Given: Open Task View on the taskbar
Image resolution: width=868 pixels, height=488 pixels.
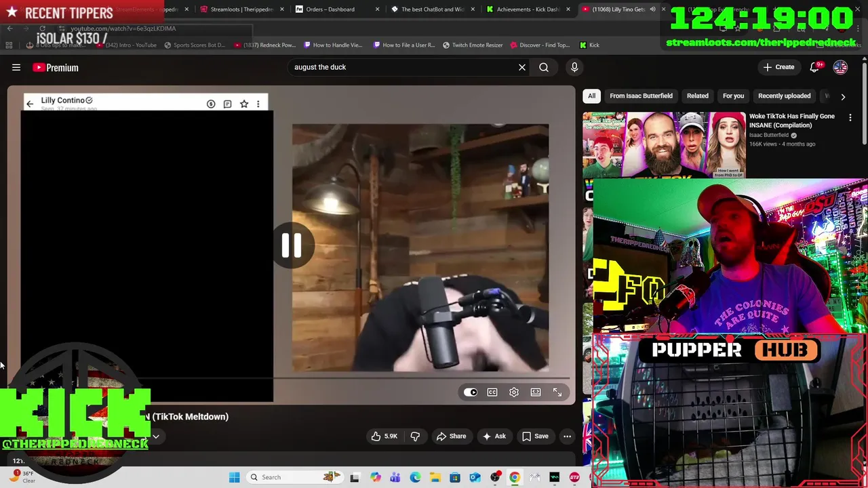Looking at the screenshot, I should (x=354, y=477).
